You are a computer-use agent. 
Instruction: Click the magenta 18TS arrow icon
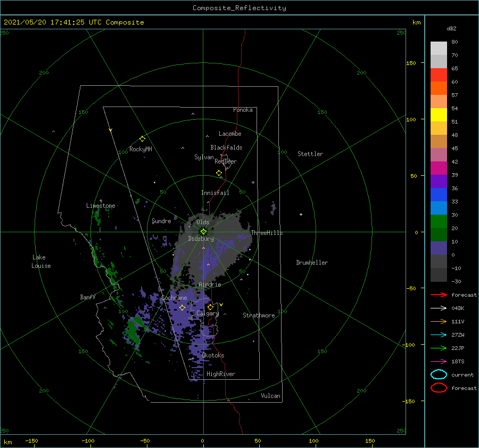pyautogui.click(x=439, y=362)
